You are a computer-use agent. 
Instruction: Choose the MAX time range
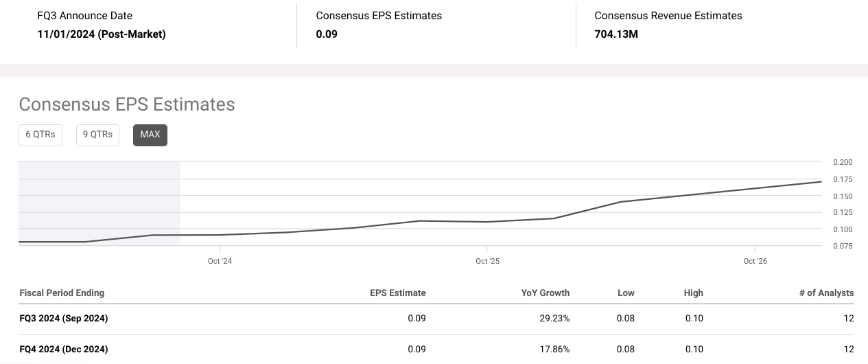(150, 135)
